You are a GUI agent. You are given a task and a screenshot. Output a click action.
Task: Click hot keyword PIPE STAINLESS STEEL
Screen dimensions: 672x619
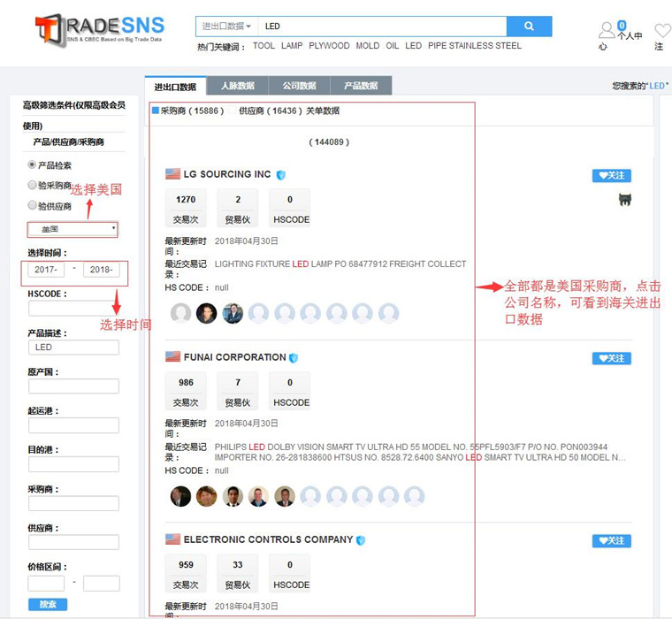pos(475,46)
